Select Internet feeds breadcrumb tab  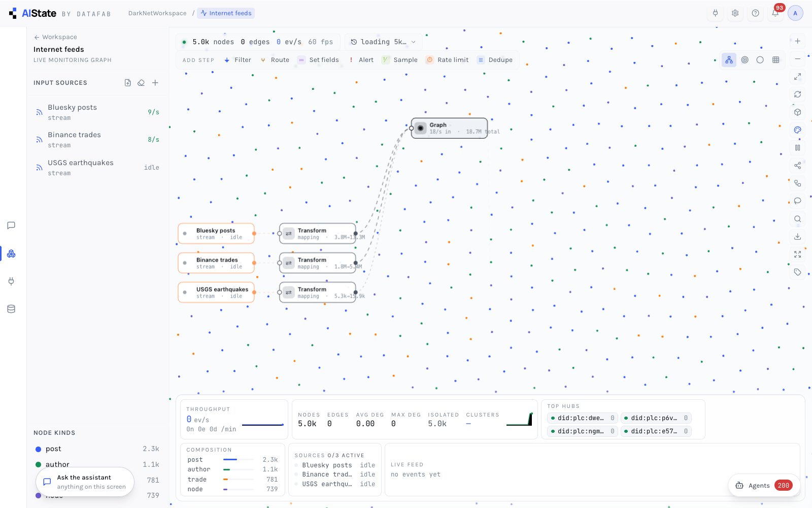(x=226, y=13)
